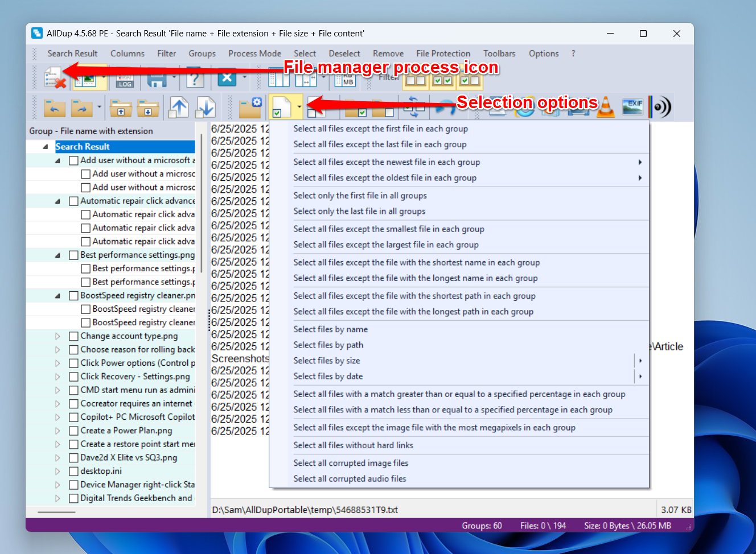Check the desktop.ini checkbox

tap(73, 471)
